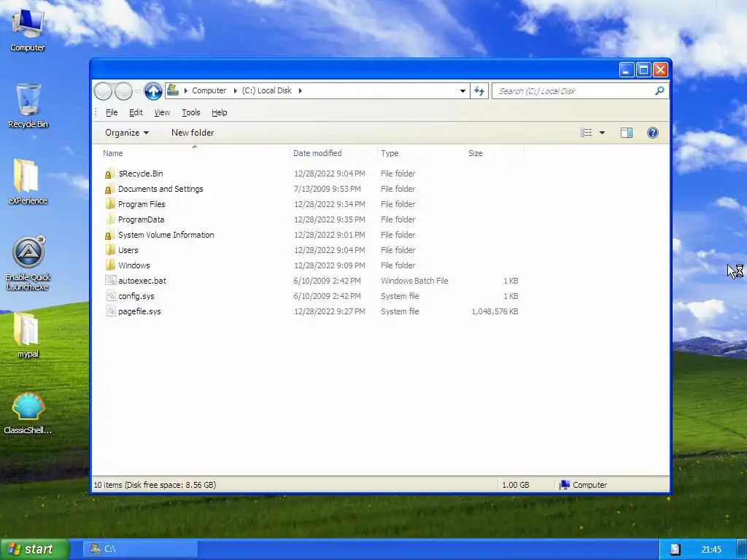Change the view layout icon
This screenshot has height=560, width=747.
click(x=586, y=133)
